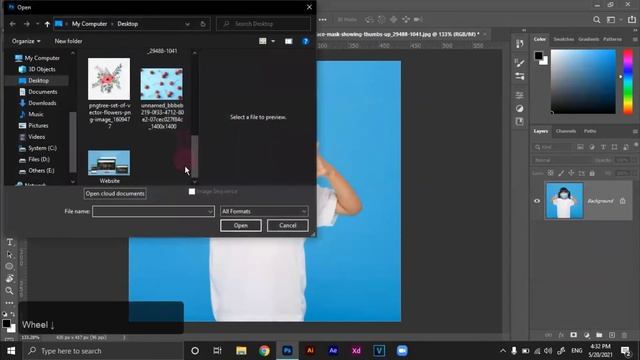Open the All Formats dropdown
Image resolution: width=640 pixels, height=360 pixels.
[x=264, y=211]
